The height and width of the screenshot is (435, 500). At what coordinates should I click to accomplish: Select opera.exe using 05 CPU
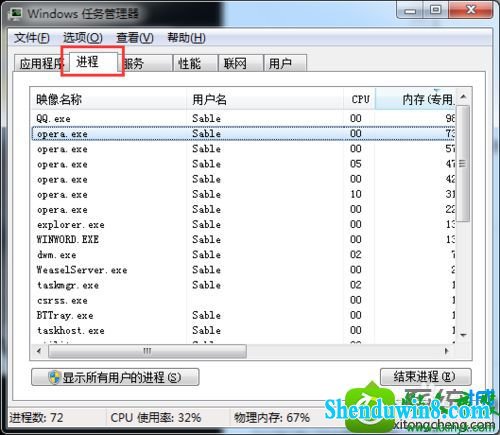click(x=243, y=164)
